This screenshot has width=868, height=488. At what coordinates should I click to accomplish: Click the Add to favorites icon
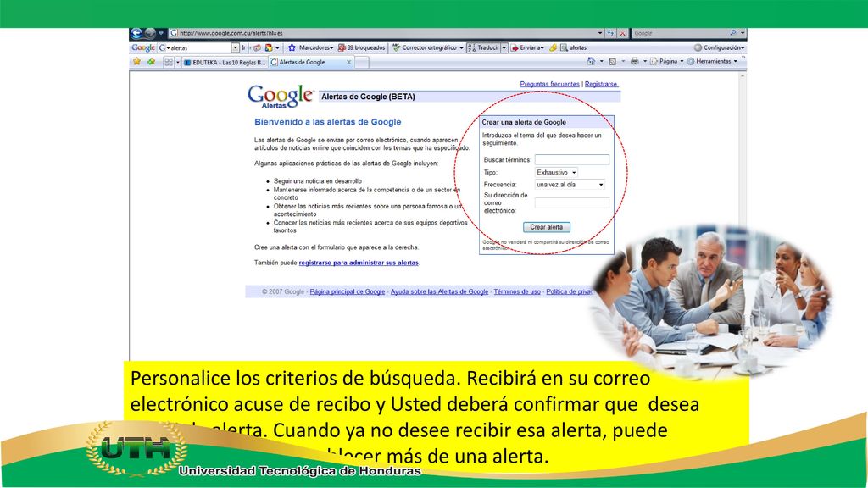pyautogui.click(x=151, y=62)
